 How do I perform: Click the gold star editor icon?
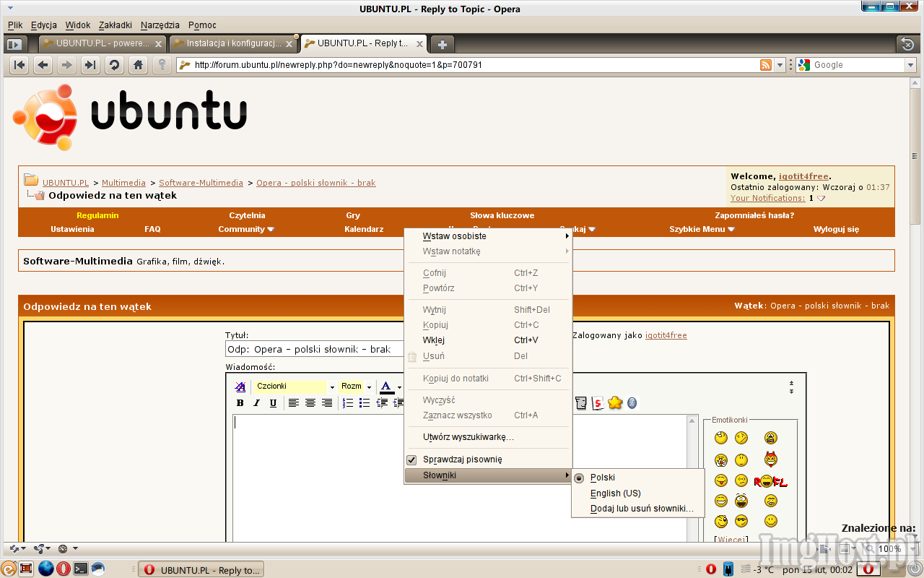(615, 402)
